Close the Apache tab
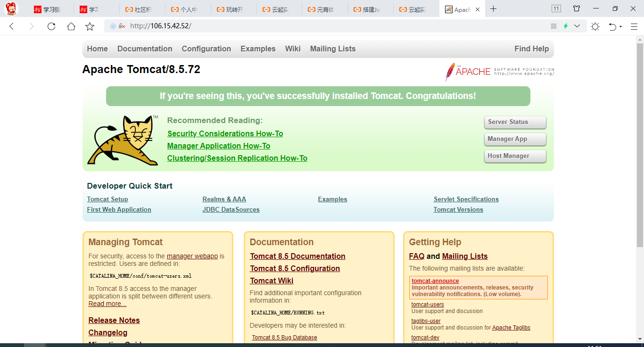The height and width of the screenshot is (347, 644). [x=478, y=9]
